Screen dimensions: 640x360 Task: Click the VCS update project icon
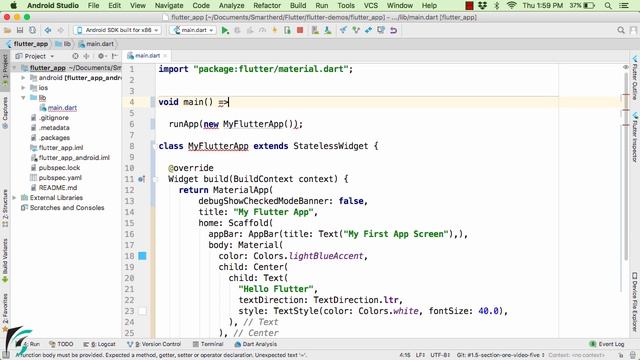pyautogui.click(x=343, y=30)
